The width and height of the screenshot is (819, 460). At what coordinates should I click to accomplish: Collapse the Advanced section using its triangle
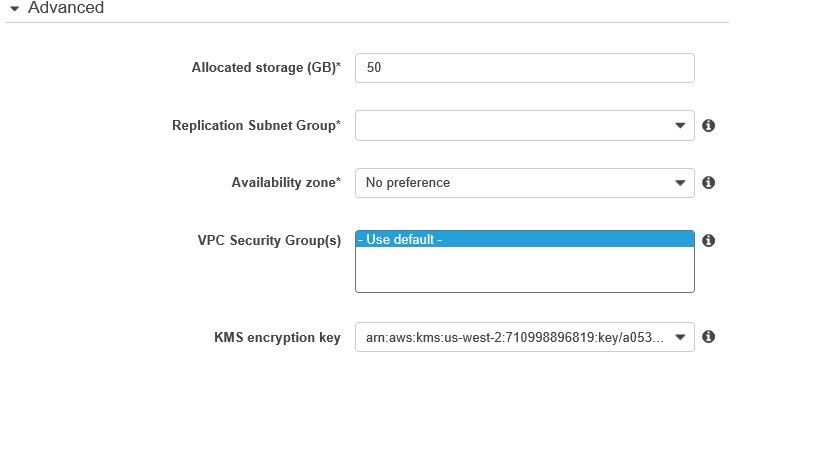pos(14,8)
